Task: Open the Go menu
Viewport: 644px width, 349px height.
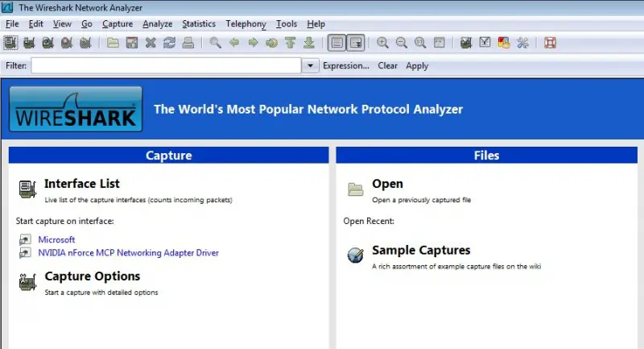Action: [87, 24]
